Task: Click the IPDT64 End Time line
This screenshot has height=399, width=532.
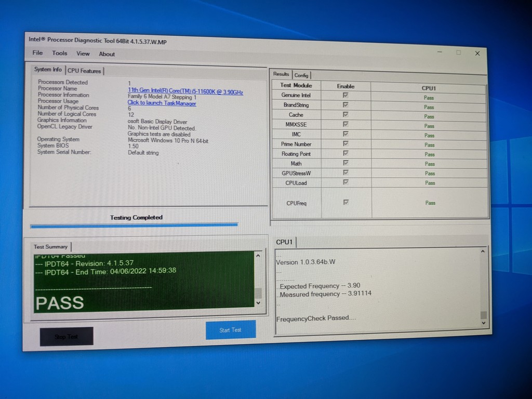Action: (105, 271)
